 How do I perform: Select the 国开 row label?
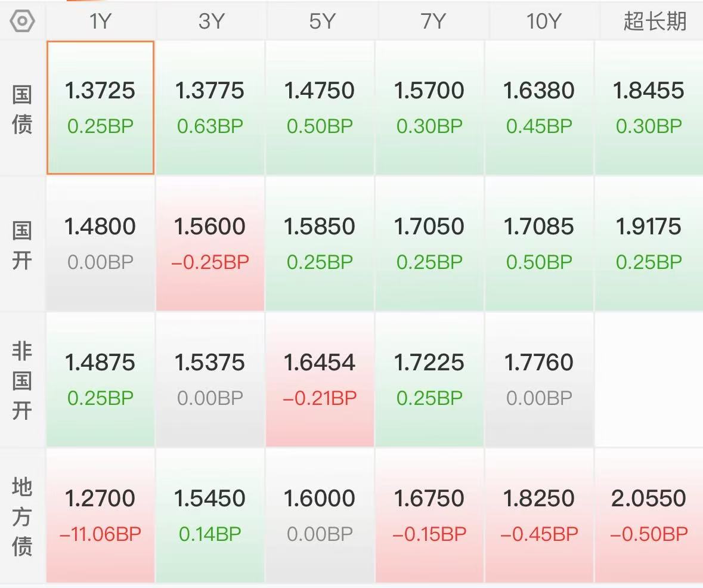[x=22, y=245]
